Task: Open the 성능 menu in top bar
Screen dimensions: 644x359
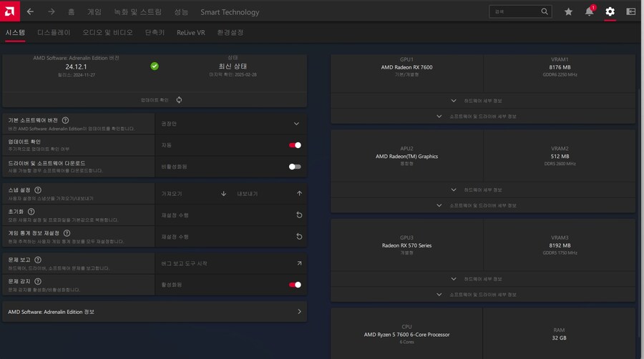Action: point(181,12)
